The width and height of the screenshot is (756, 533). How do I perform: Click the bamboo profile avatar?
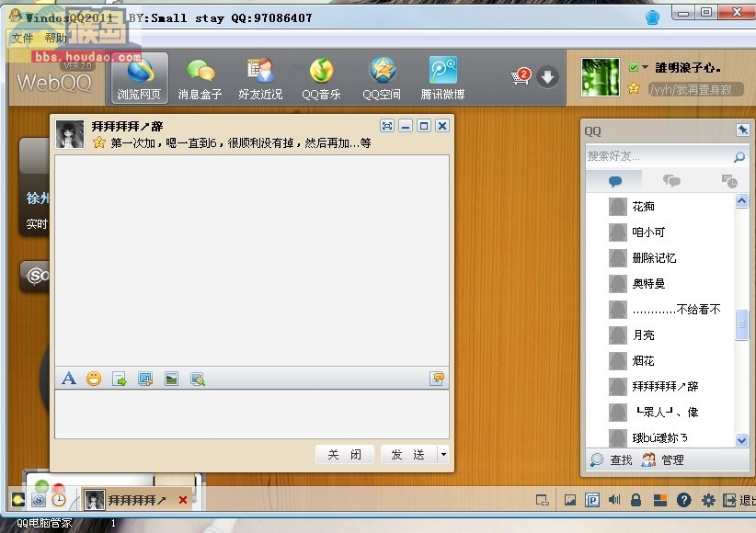point(601,77)
